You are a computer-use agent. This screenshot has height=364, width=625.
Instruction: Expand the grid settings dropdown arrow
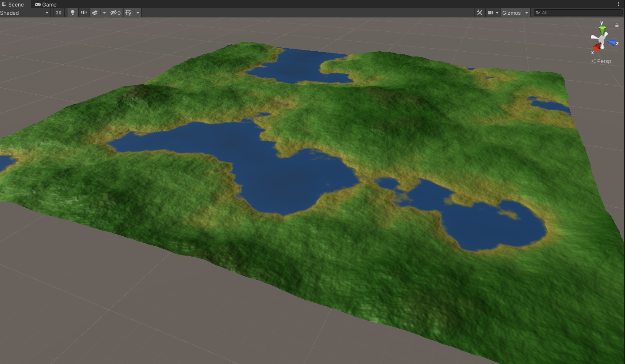coord(138,13)
